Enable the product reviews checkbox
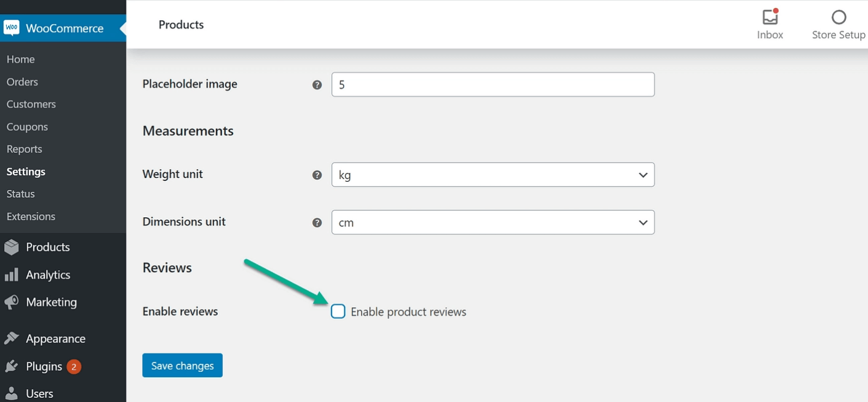The image size is (868, 402). [338, 312]
